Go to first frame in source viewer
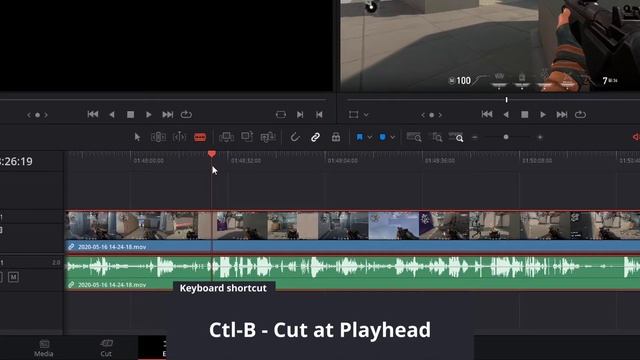 click(93, 115)
